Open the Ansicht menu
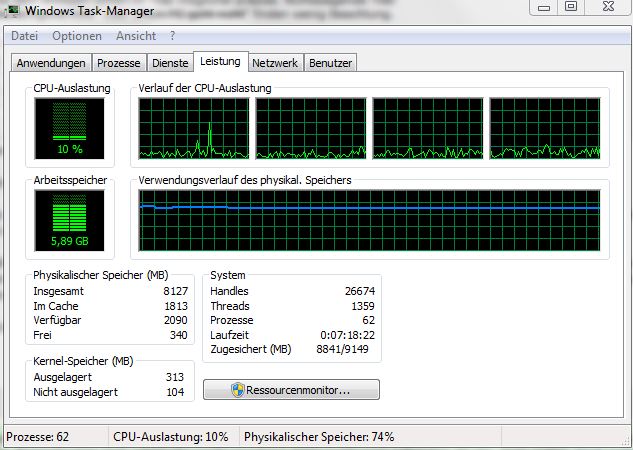 click(136, 36)
